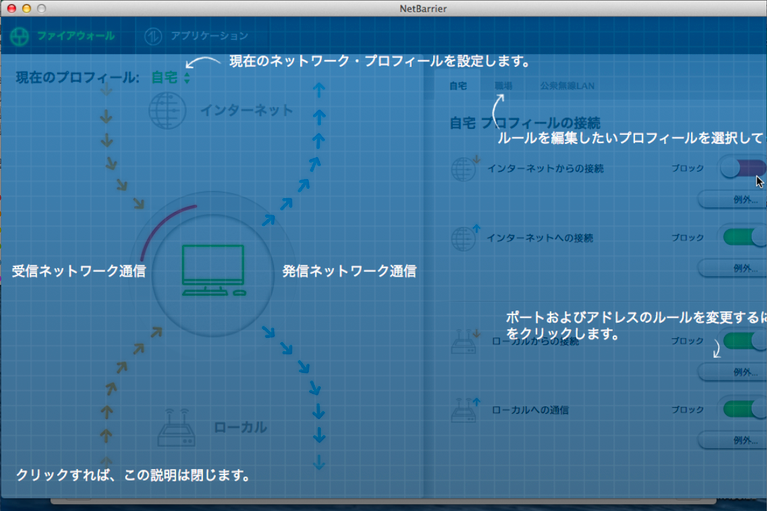Open 例外 for ローカルからの接続
767x511 pixels.
click(x=732, y=372)
